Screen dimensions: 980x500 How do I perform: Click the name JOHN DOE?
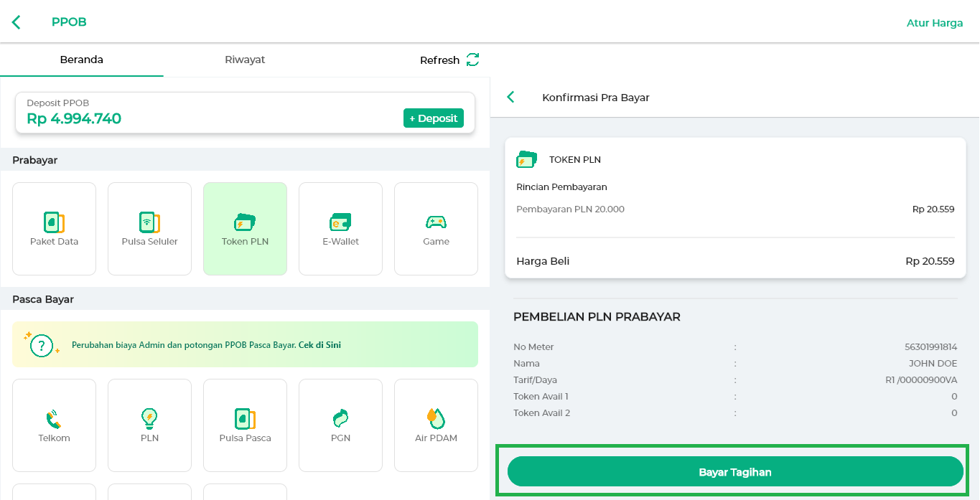[933, 364]
